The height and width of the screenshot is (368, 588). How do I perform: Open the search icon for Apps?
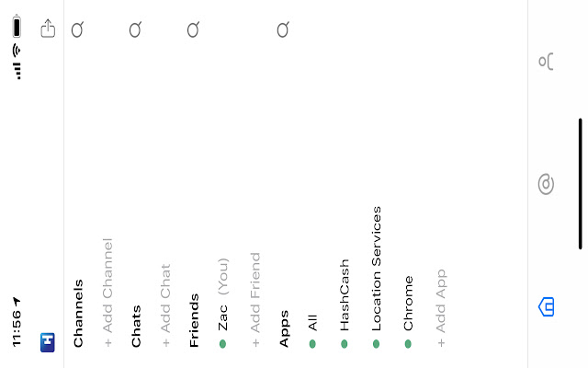click(x=284, y=29)
